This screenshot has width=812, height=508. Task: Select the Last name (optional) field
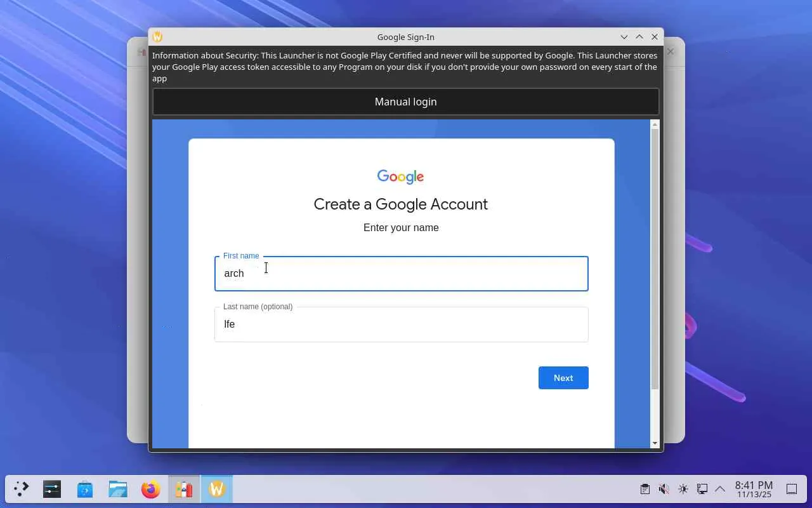pyautogui.click(x=401, y=324)
